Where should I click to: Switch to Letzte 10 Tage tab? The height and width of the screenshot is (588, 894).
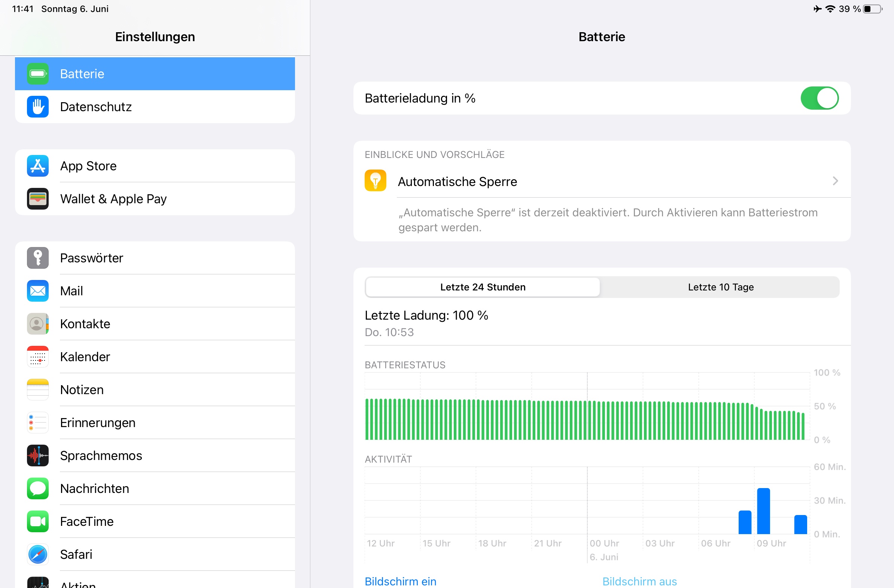720,287
